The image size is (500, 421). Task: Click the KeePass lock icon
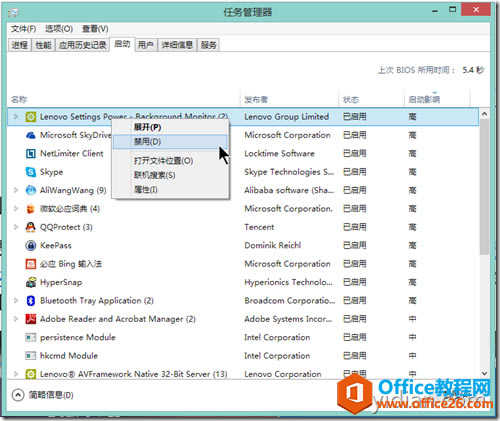(x=31, y=246)
